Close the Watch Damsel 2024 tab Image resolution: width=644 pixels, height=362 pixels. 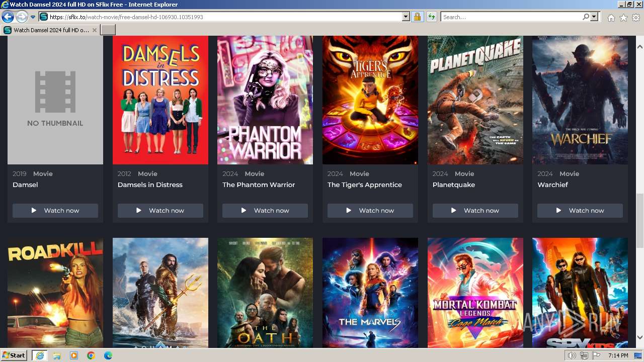click(94, 30)
